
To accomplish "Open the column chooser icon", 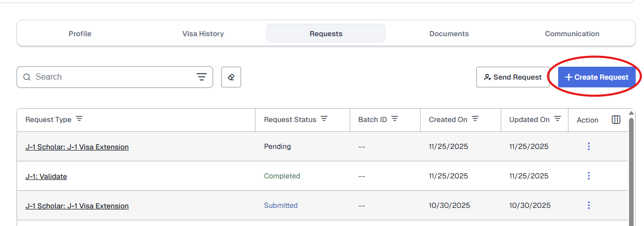I will (x=616, y=119).
